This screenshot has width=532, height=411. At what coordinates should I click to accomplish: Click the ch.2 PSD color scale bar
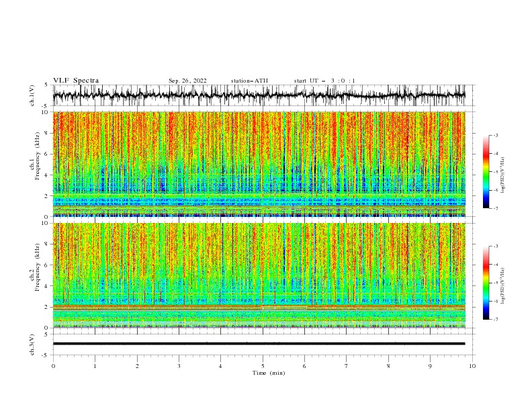486,283
